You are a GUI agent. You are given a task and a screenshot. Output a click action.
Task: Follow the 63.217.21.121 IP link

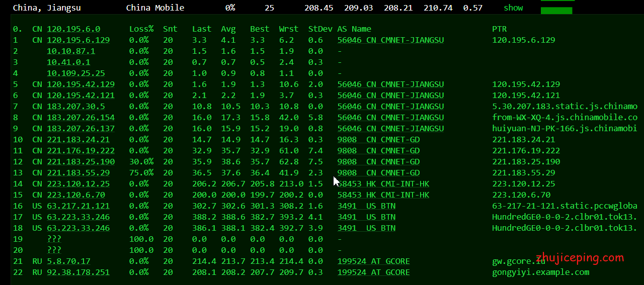[78, 206]
